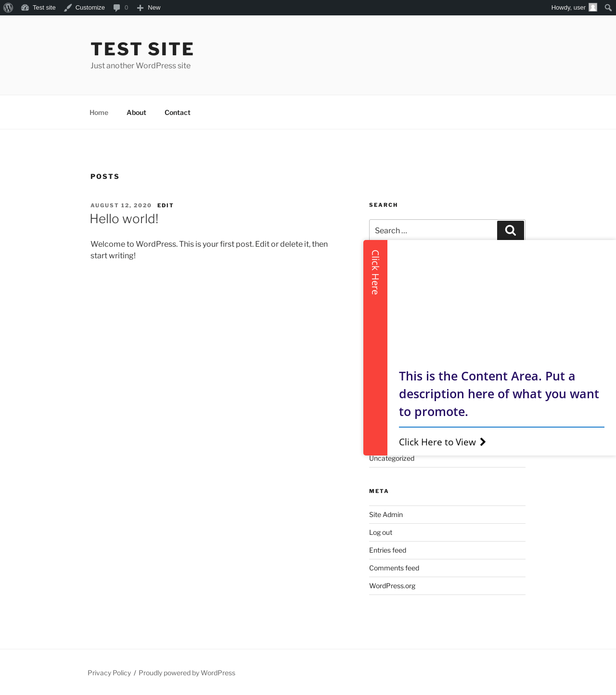The image size is (616, 695).
Task: Click the Test Site header title
Action: pyautogui.click(x=142, y=49)
